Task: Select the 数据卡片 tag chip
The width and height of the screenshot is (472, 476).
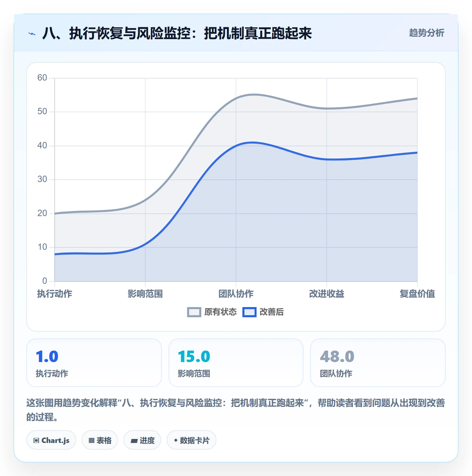Action: (191, 440)
